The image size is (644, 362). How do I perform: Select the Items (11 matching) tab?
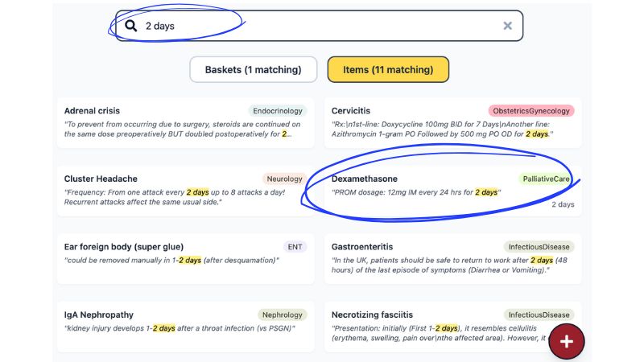tap(388, 70)
